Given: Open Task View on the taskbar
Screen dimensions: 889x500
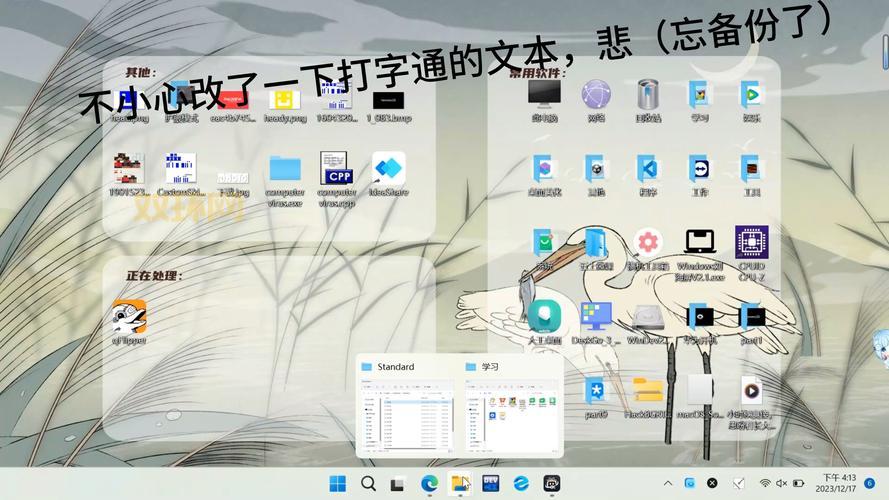Looking at the screenshot, I should point(398,484).
